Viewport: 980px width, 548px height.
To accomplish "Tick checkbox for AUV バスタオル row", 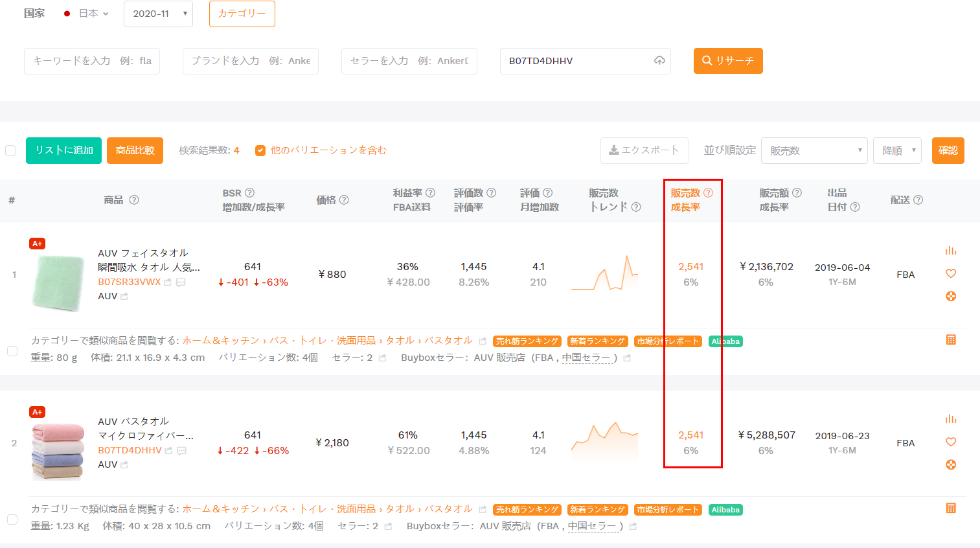I will pyautogui.click(x=12, y=519).
